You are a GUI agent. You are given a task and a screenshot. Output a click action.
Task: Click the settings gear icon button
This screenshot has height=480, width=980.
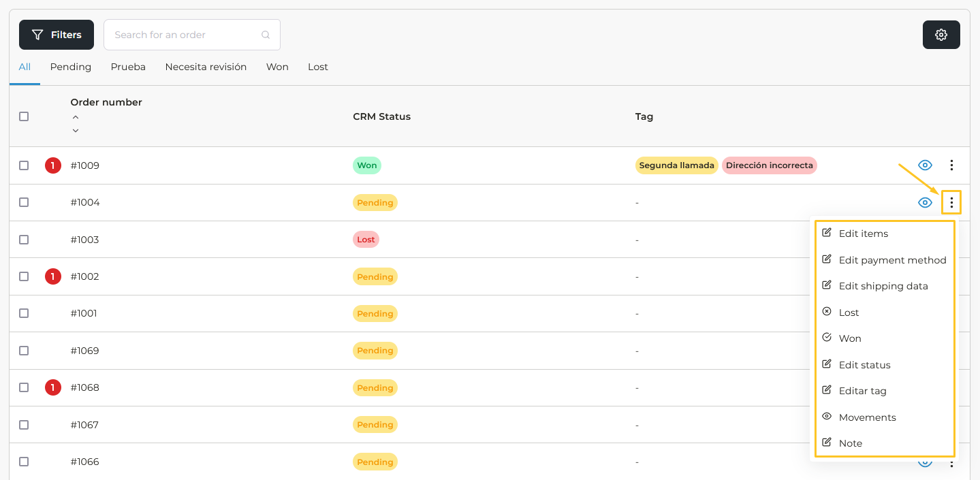click(941, 35)
